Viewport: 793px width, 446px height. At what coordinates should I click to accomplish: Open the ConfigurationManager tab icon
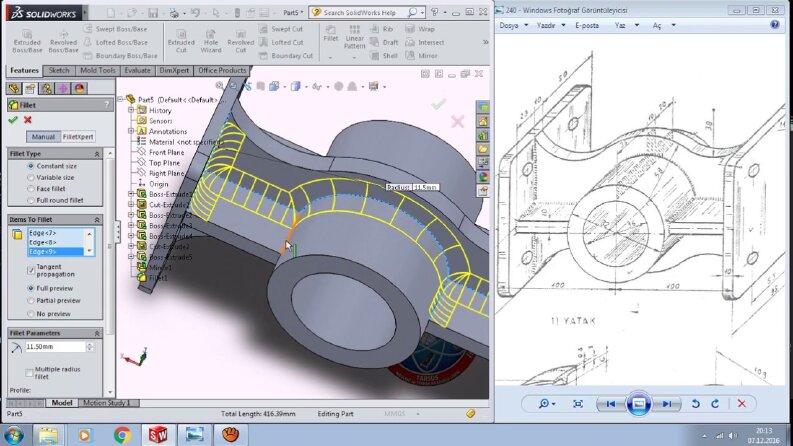click(47, 88)
